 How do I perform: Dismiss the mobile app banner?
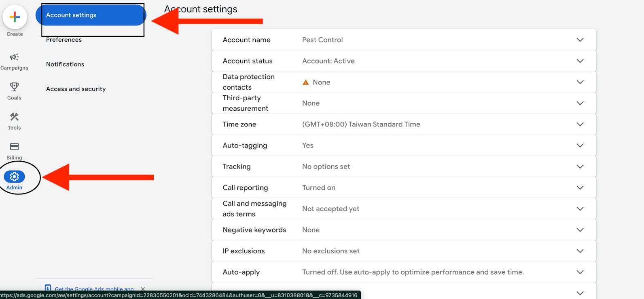[x=143, y=289]
